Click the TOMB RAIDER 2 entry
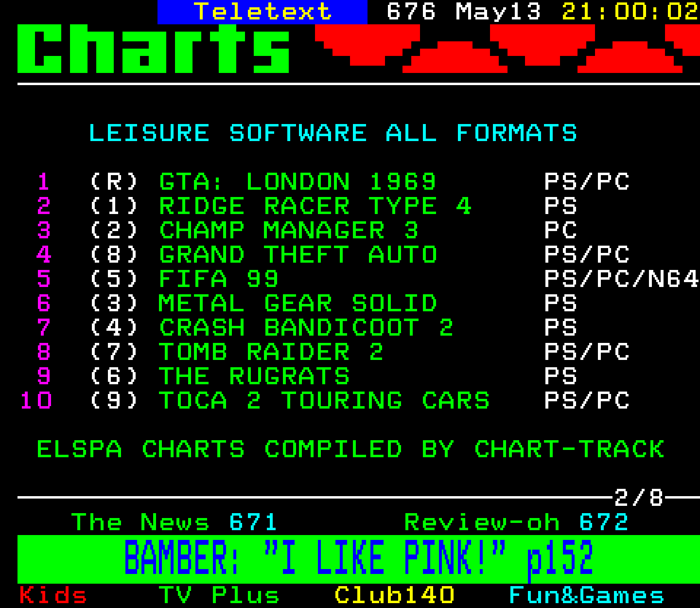This screenshot has width=700, height=608. pyautogui.click(x=271, y=352)
